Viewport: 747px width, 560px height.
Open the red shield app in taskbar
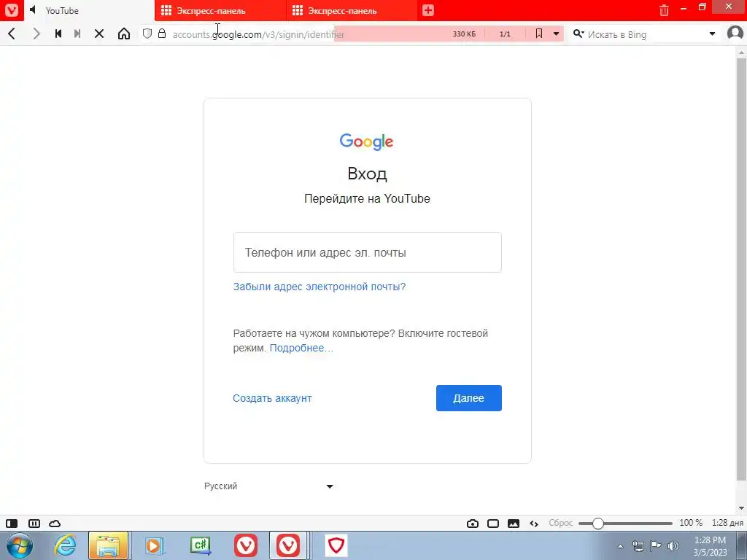336,545
